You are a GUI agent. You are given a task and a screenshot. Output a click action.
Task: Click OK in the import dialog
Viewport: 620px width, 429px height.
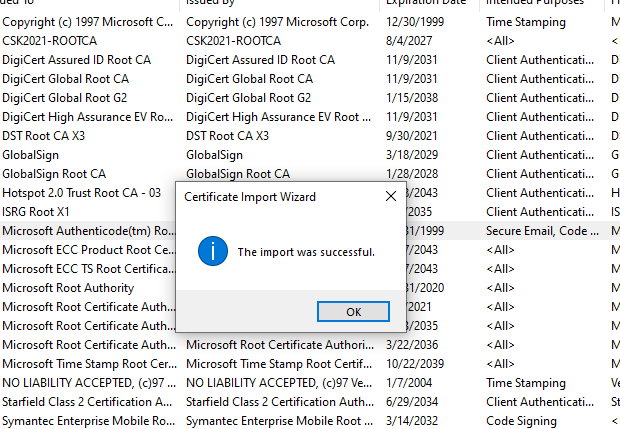click(x=353, y=311)
